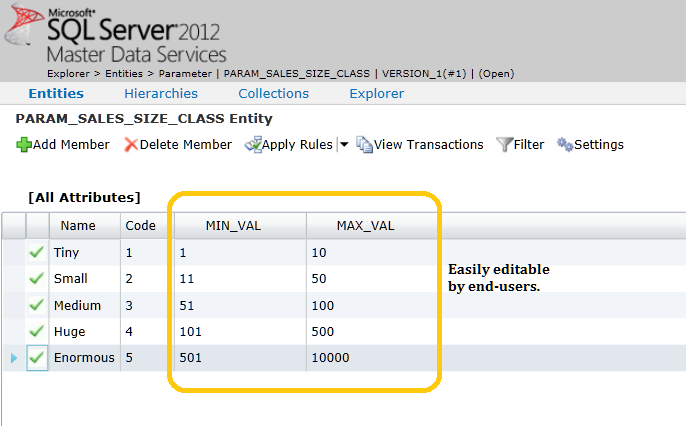Go to the Explorer tab
Screen dimensions: 686x431
pos(376,93)
